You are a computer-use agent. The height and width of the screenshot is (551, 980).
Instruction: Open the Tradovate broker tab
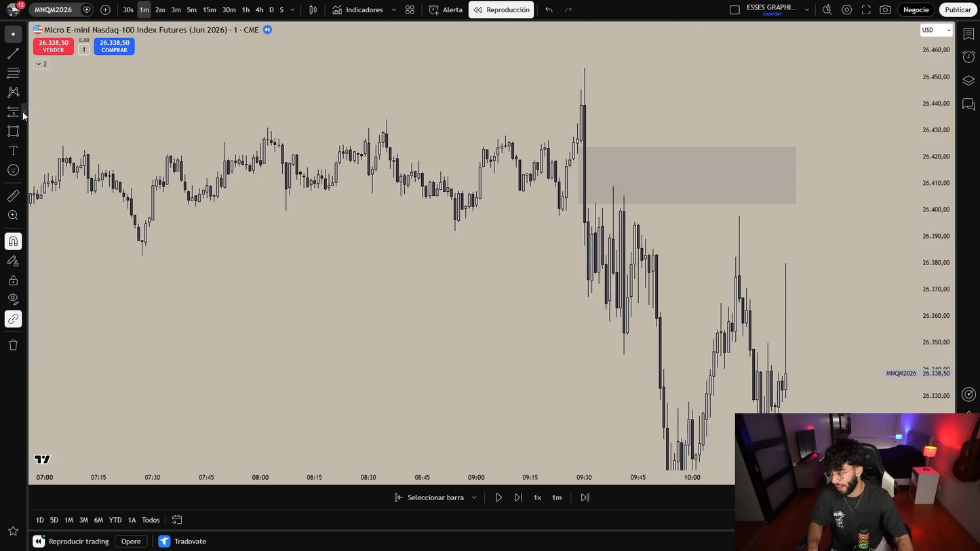(x=183, y=542)
